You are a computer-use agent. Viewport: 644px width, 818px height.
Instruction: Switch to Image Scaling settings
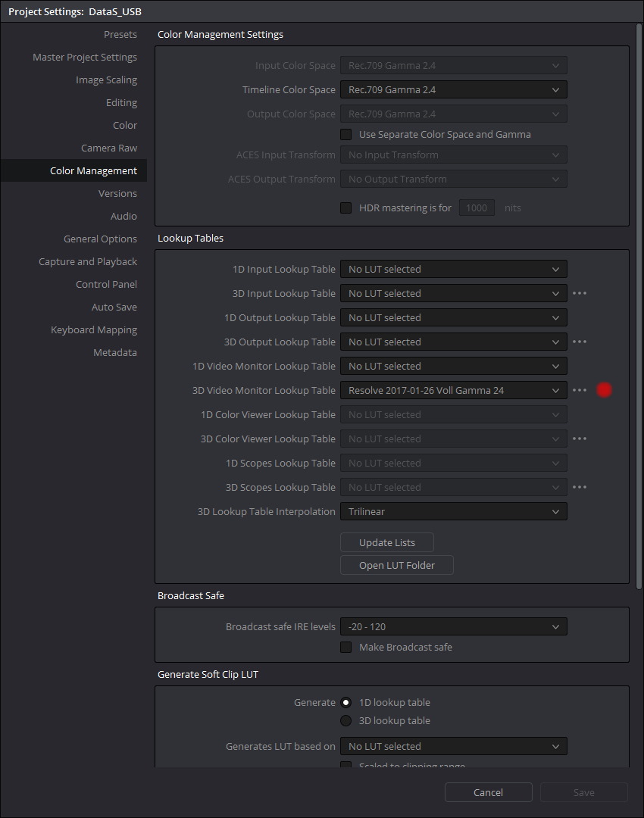point(107,80)
